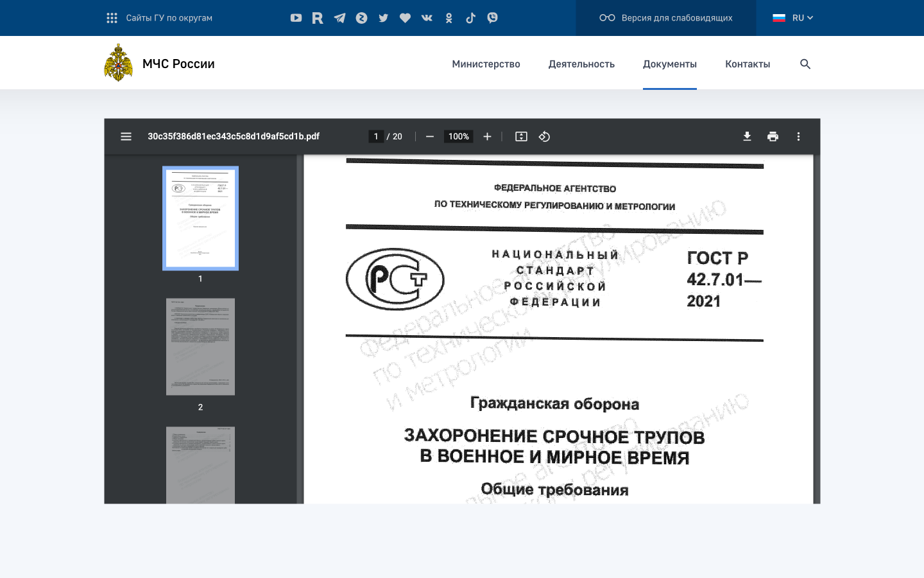Click the PDF filename 30c35f386d81ec343c5c8d1d9af5cd1b.pdf
Viewport: 924px width, 578px height.
point(234,136)
